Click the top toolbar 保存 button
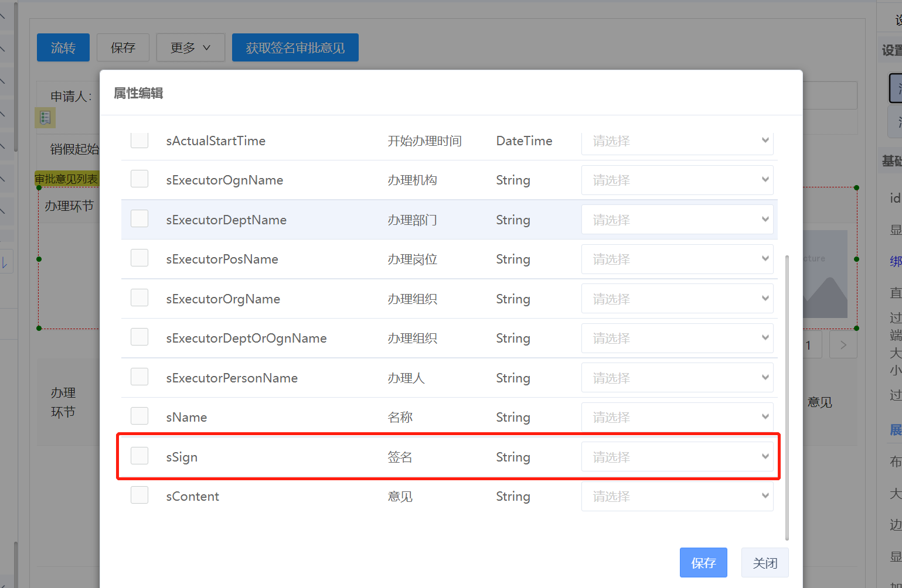This screenshot has height=588, width=902. pos(123,47)
